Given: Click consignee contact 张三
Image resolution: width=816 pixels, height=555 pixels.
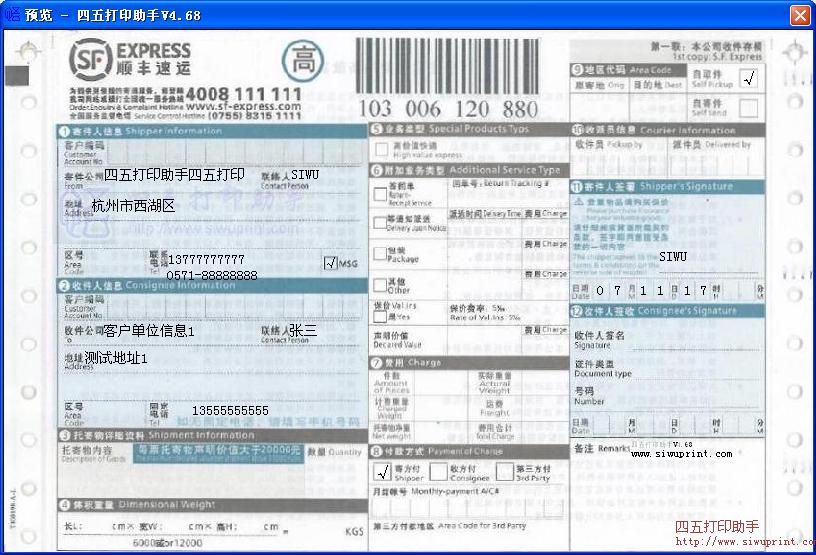Looking at the screenshot, I should (303, 330).
